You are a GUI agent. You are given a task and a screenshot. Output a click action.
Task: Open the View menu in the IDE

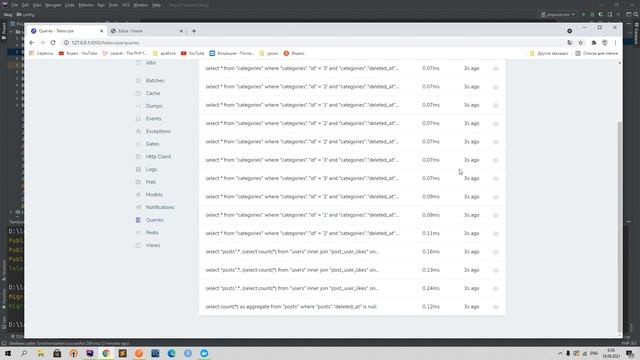(x=37, y=5)
